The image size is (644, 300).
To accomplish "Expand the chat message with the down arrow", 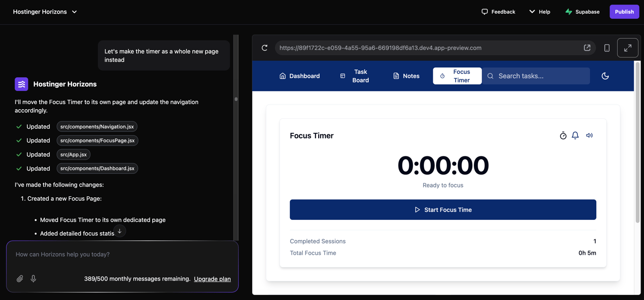I will (119, 231).
